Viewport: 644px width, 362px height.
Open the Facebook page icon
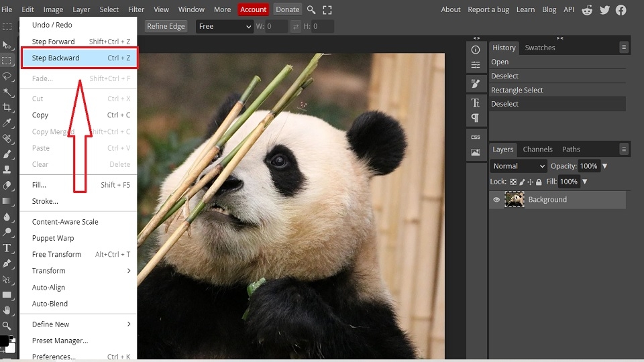[x=621, y=10]
